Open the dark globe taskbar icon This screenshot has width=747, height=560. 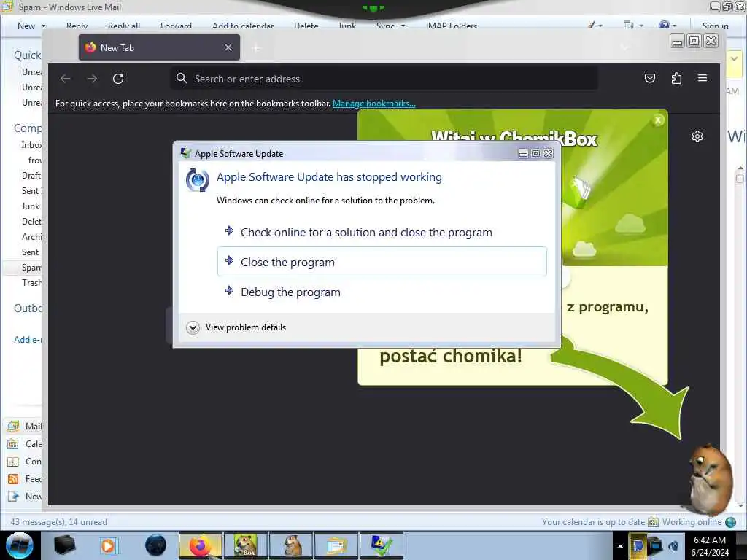[155, 545]
